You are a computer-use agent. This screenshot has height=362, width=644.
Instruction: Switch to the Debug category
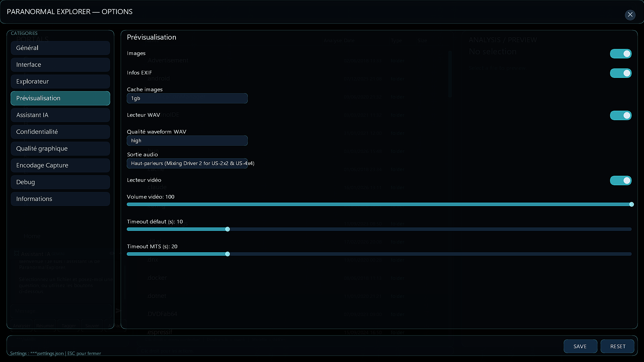click(60, 182)
